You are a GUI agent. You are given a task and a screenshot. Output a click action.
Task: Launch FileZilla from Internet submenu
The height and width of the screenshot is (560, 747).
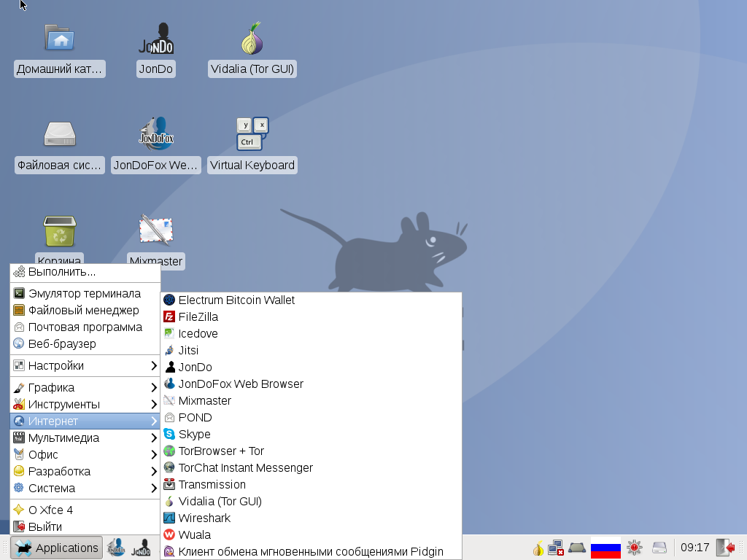pyautogui.click(x=311, y=316)
